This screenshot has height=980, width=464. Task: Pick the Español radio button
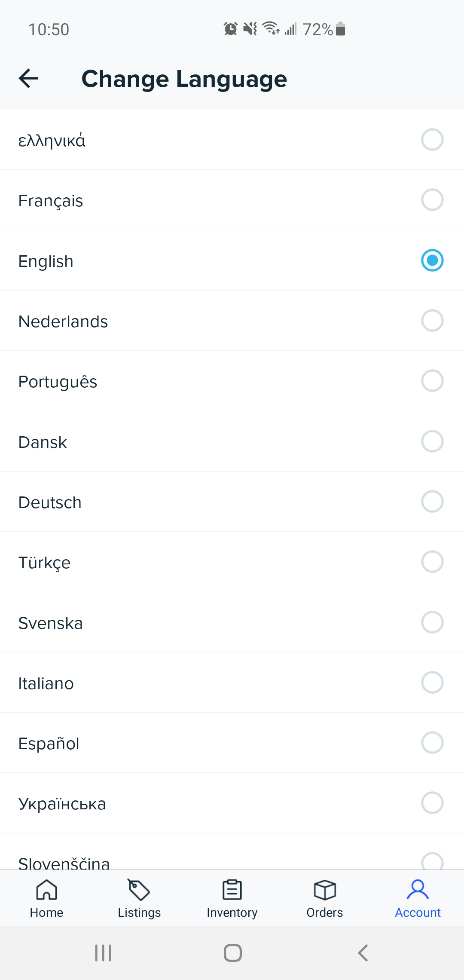pyautogui.click(x=432, y=743)
